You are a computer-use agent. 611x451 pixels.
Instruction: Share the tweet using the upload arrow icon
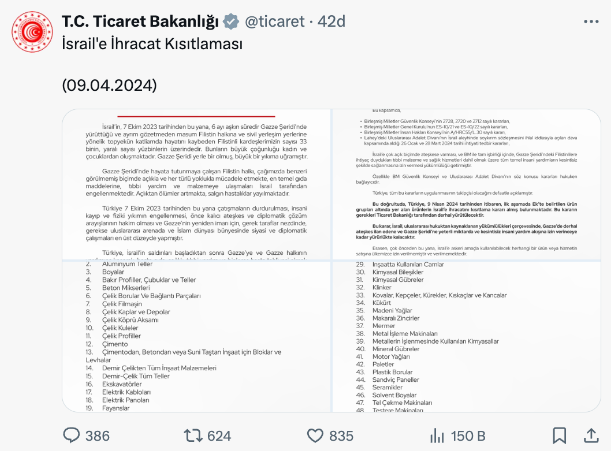(x=588, y=435)
